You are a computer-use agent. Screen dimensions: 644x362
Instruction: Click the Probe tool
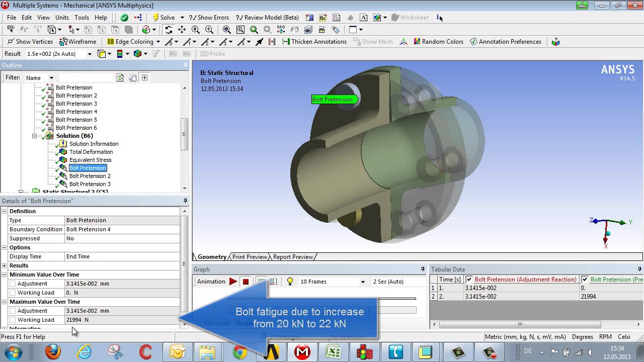pos(213,54)
